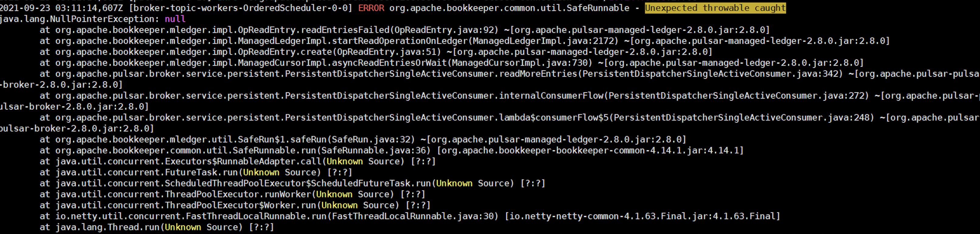Click 'Unknown' in the java.lang.Thread.run line
Image resolution: width=980 pixels, height=234 pixels.
(x=183, y=228)
